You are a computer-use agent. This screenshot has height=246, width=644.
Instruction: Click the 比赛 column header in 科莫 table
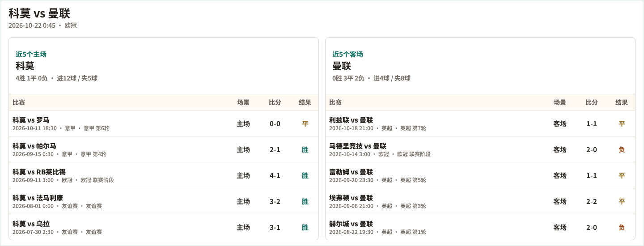coord(19,102)
